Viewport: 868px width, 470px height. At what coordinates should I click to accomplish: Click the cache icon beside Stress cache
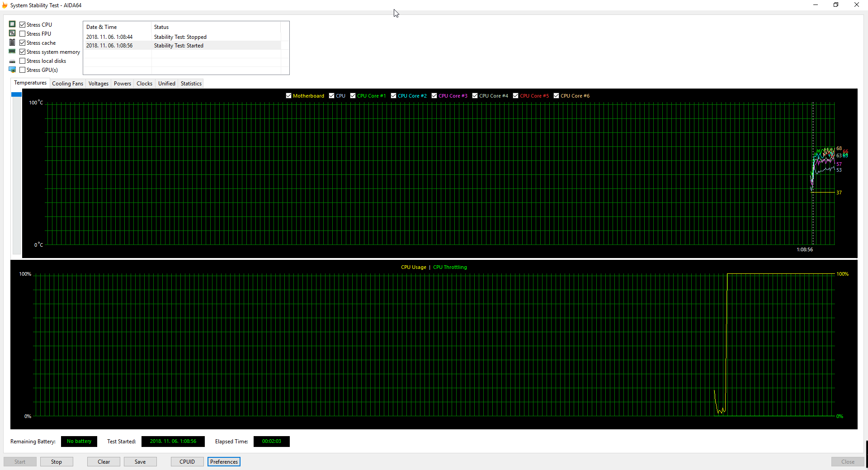click(x=12, y=42)
